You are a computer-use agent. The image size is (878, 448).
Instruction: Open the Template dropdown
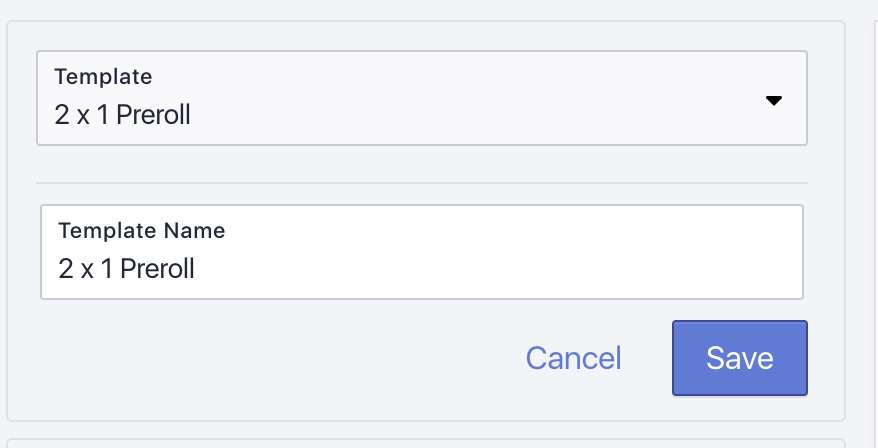[422, 98]
